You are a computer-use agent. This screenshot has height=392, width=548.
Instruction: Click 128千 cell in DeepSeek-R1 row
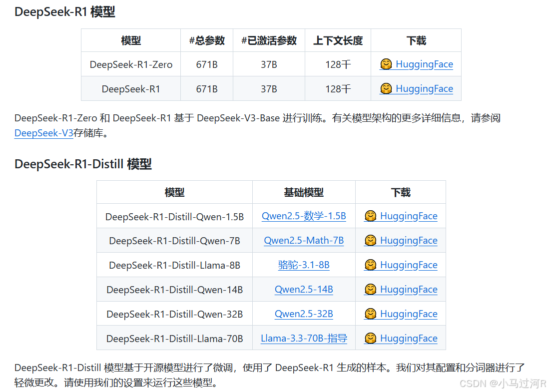coord(338,89)
